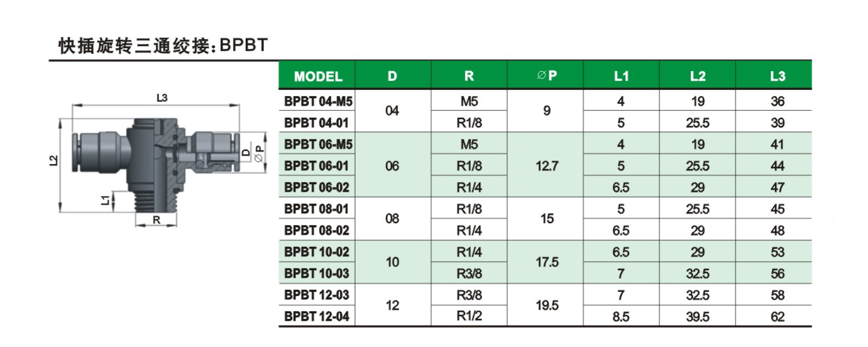Viewport: 868px width, 347px height.
Task: Select the 8.5 value in the L1 column
Action: [621, 316]
